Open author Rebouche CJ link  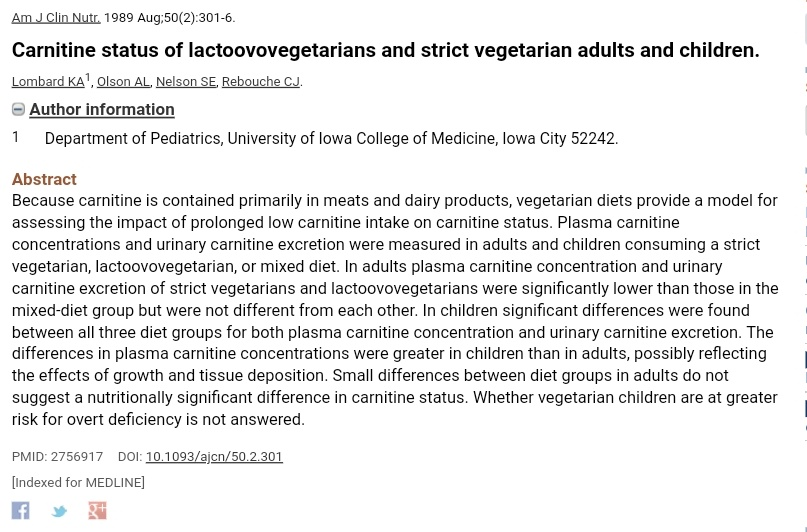260,81
